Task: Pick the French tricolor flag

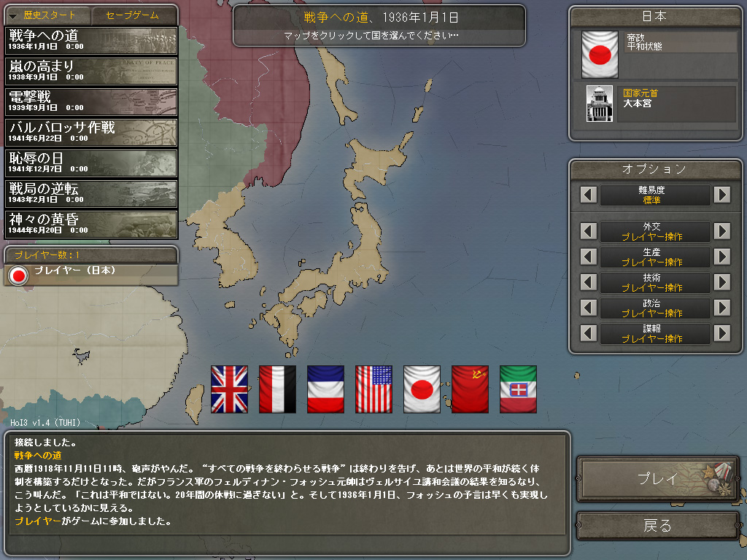Action: pos(325,389)
